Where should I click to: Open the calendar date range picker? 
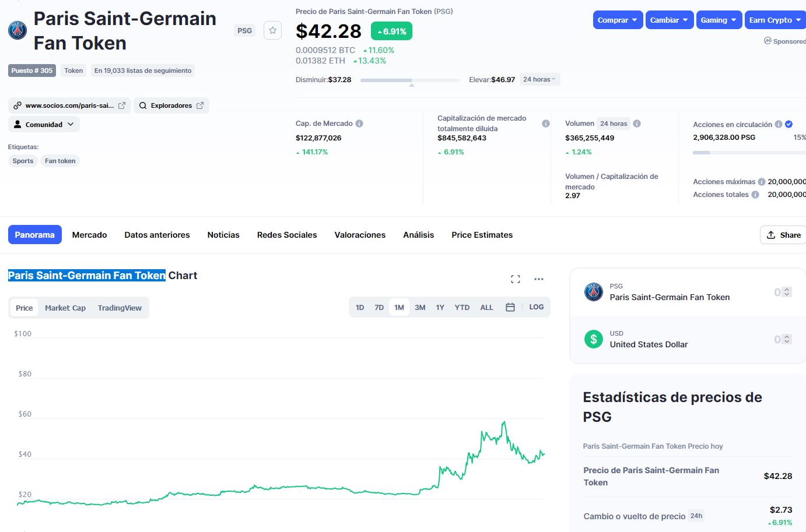pyautogui.click(x=510, y=307)
